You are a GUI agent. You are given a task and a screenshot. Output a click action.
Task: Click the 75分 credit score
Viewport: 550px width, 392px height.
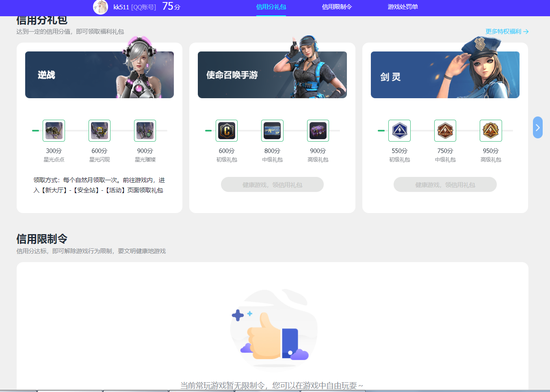point(171,6)
